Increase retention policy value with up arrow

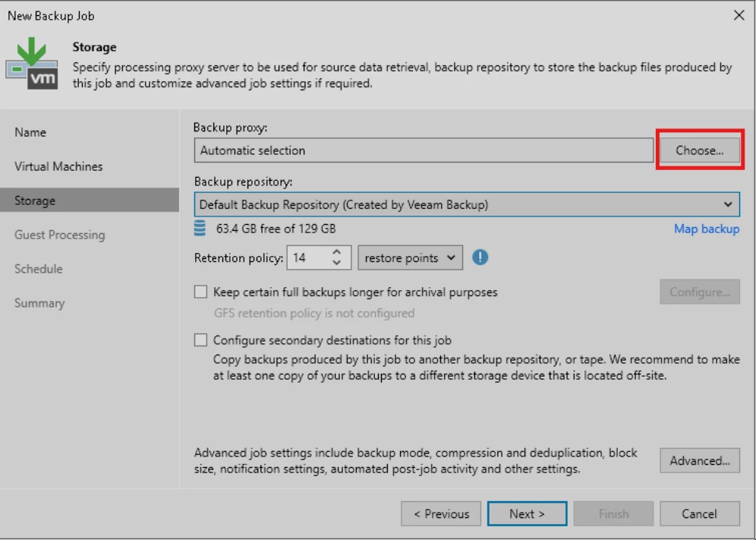[336, 252]
